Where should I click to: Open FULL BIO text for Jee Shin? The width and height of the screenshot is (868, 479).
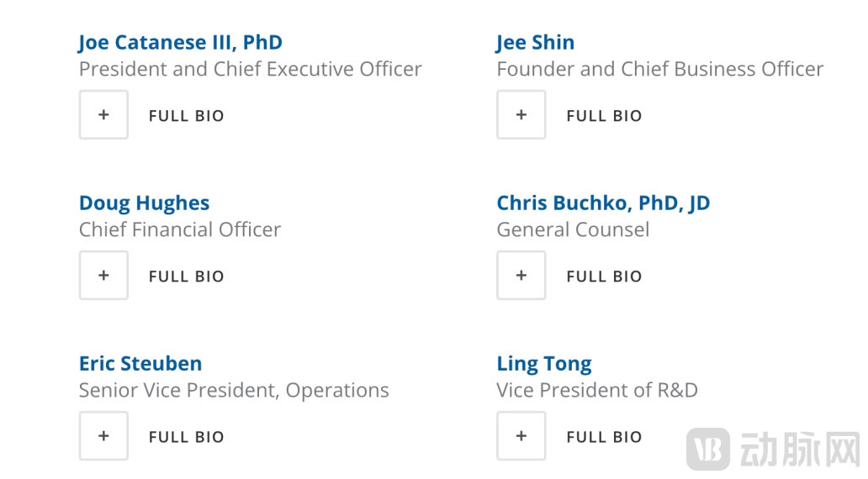604,116
